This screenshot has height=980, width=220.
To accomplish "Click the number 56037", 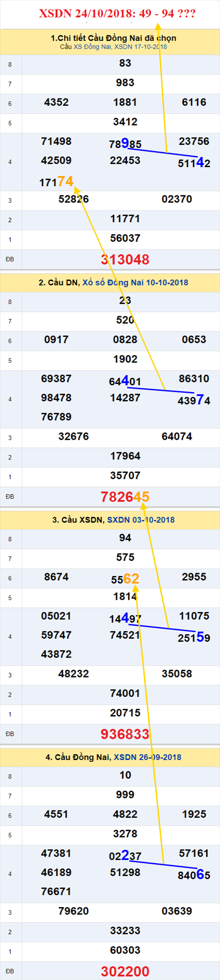I will pos(125,238).
